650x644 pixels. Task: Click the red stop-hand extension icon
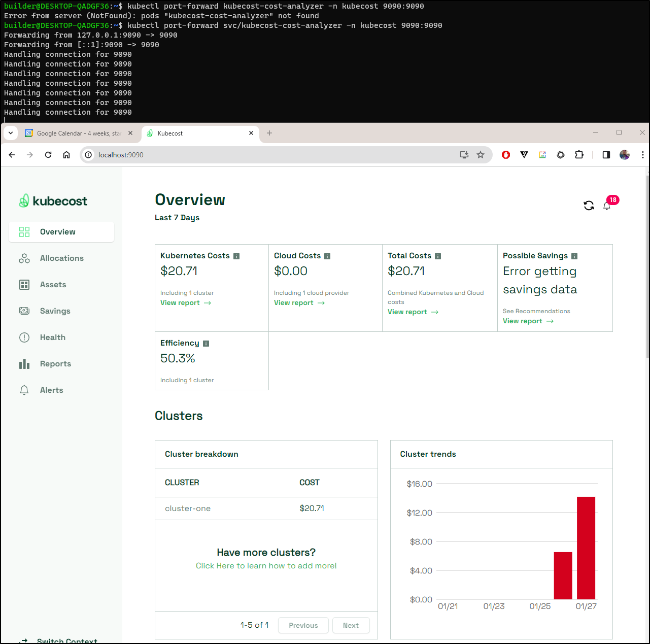pos(506,155)
